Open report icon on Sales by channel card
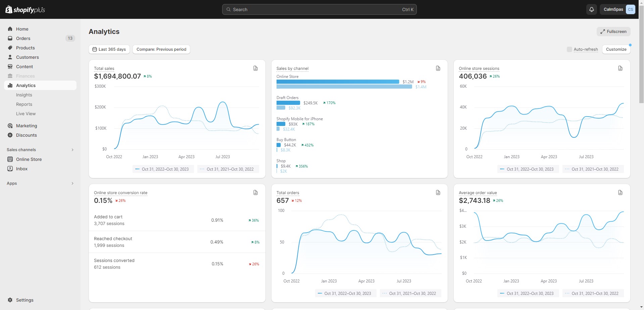This screenshot has height=310, width=644. click(438, 68)
